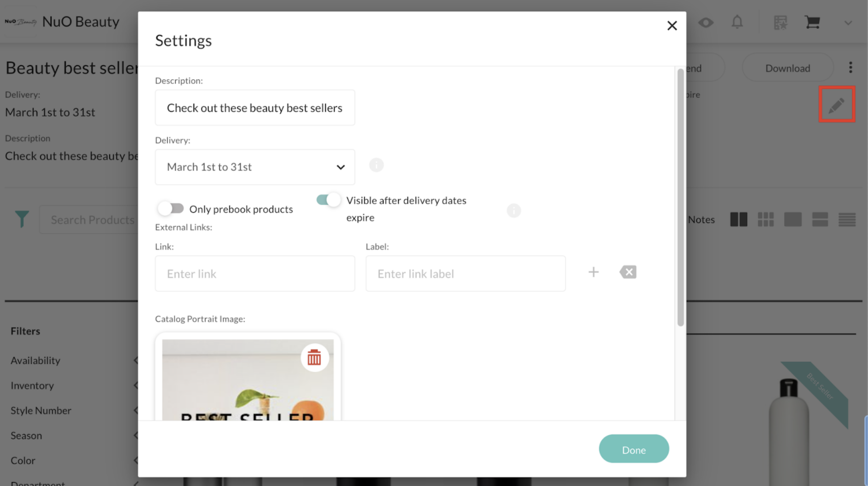
Task: Click the teal filter funnel icon
Action: point(22,219)
